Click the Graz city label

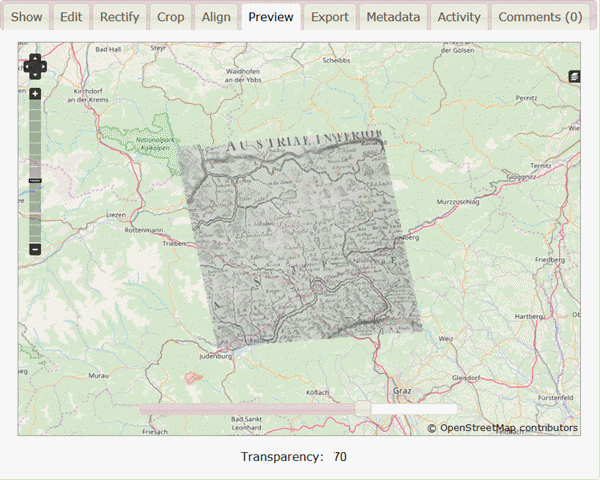click(402, 391)
